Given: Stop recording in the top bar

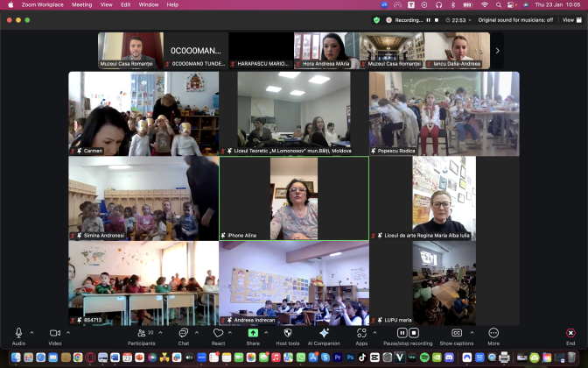Looking at the screenshot, I should point(438,19).
